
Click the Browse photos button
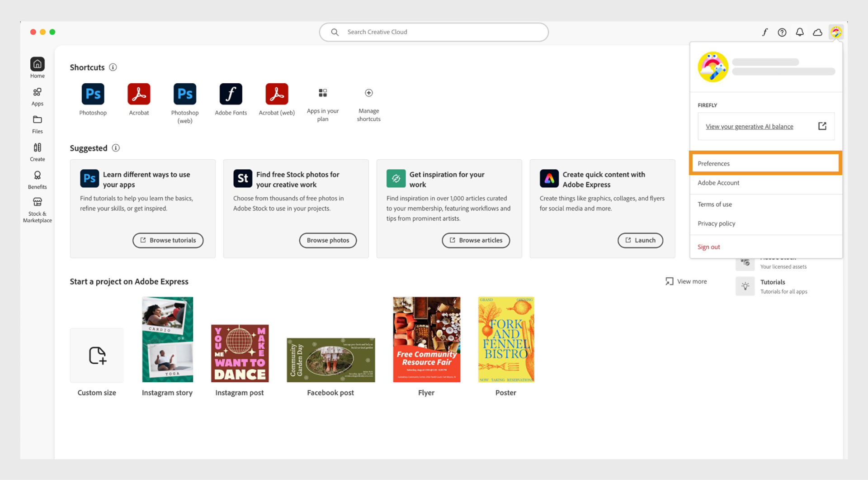pyautogui.click(x=328, y=240)
